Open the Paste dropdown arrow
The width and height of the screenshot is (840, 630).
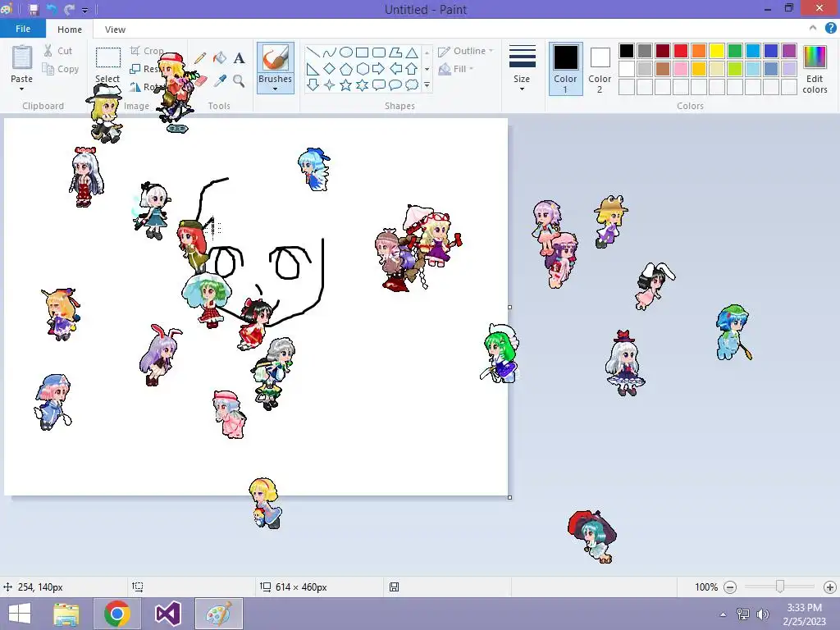point(21,89)
